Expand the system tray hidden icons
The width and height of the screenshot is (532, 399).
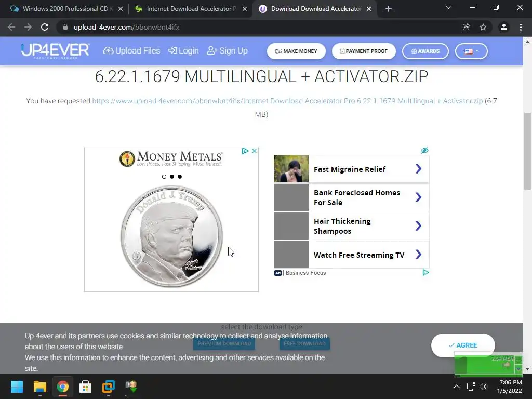(457, 387)
